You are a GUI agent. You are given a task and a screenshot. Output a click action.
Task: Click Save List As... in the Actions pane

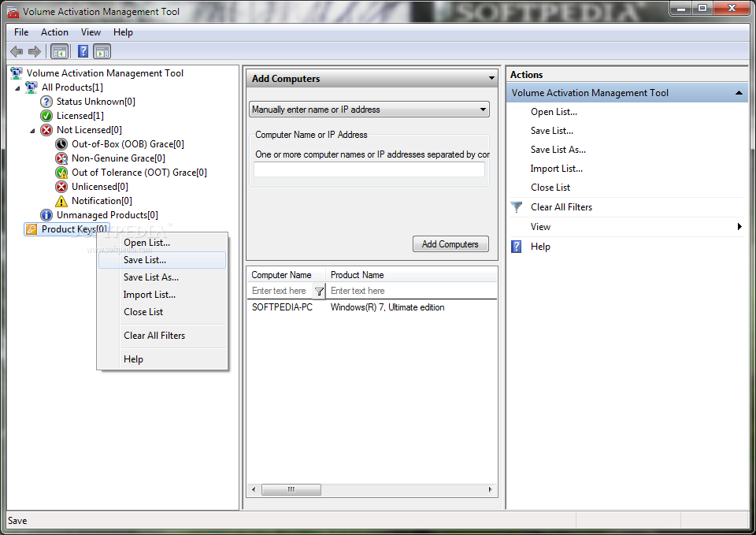(558, 150)
